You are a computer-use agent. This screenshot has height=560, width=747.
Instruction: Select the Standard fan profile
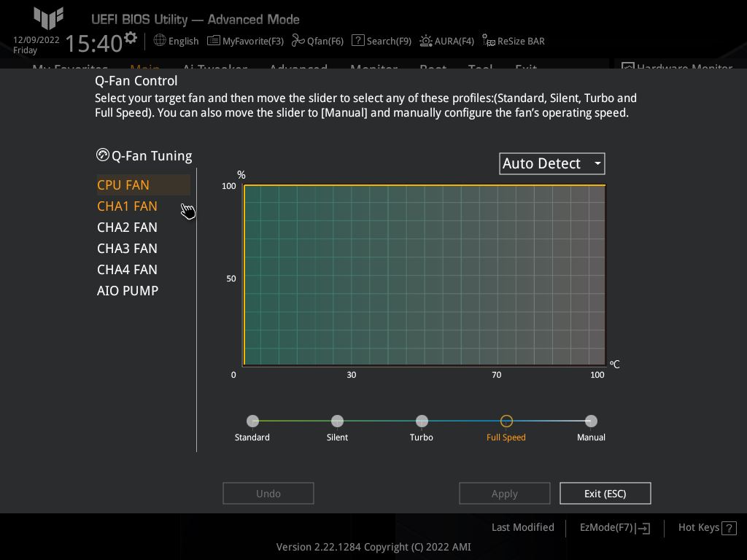tap(252, 421)
